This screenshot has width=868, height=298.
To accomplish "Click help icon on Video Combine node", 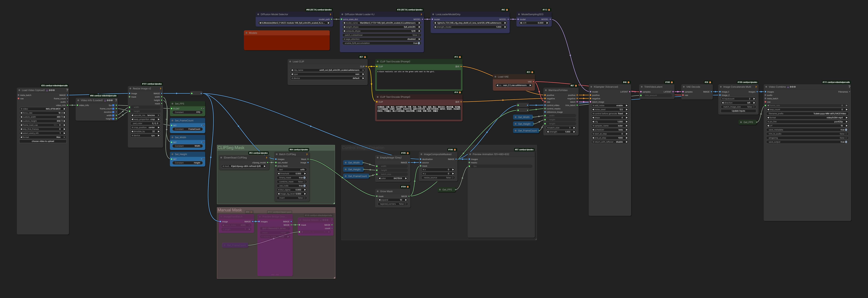I will point(849,87).
